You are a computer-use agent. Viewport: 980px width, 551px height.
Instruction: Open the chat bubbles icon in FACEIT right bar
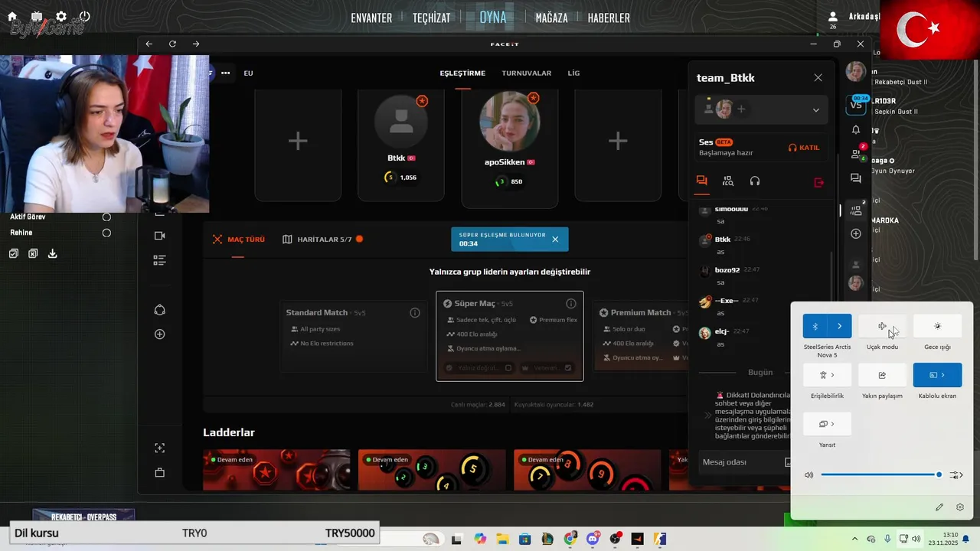pyautogui.click(x=856, y=178)
